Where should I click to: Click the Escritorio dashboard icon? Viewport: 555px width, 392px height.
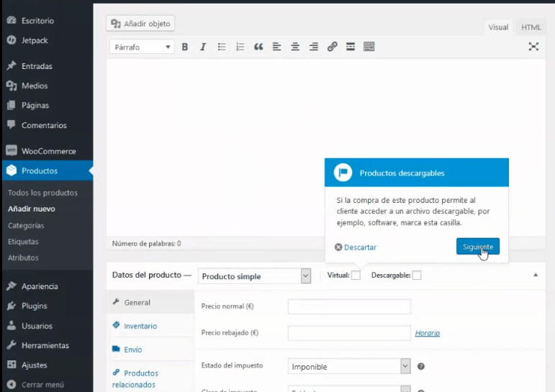tap(12, 20)
